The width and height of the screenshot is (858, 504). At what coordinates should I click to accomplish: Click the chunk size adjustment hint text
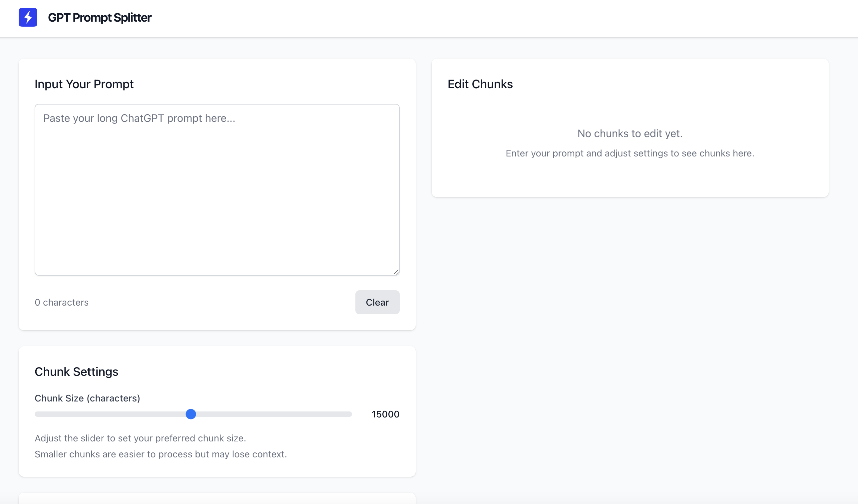click(140, 438)
